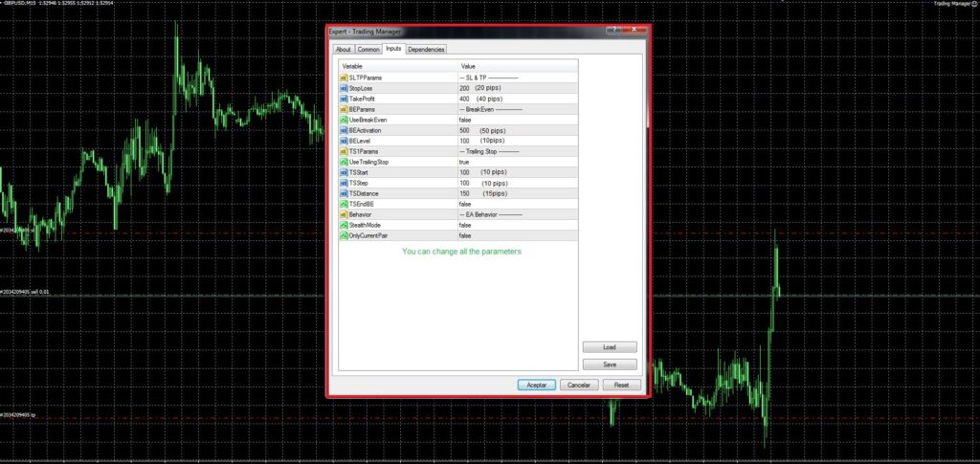Click the TSEndBE false value
The image size is (980, 464).
point(465,204)
